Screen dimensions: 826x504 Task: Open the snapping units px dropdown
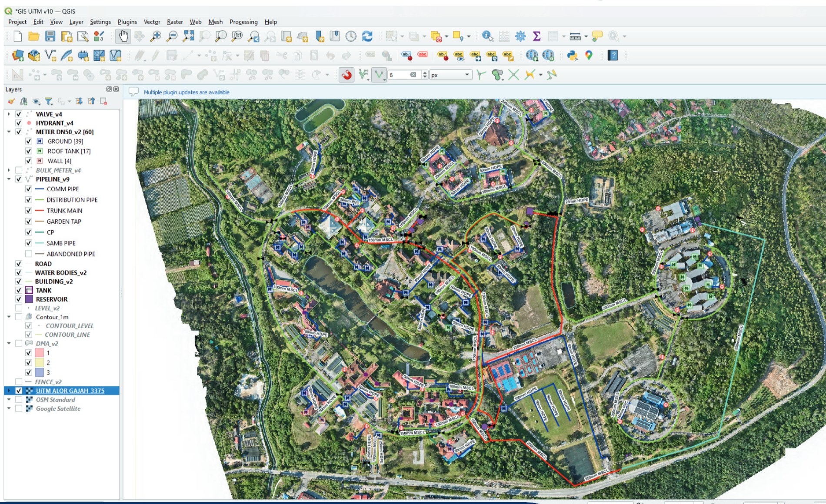[451, 75]
